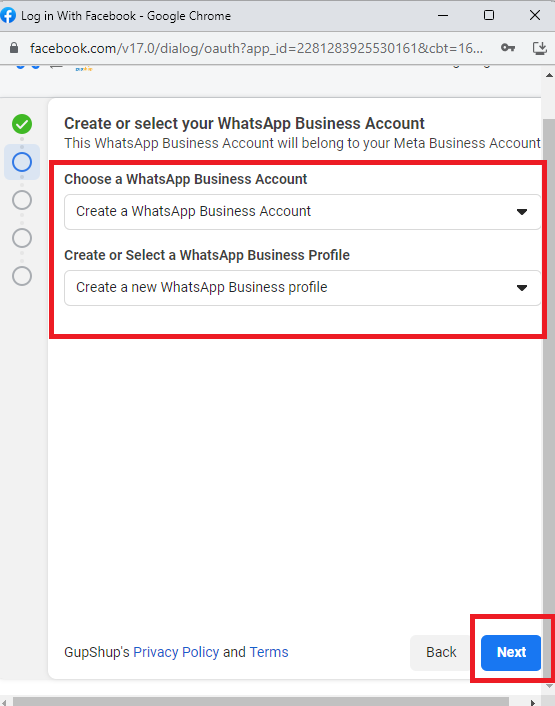Click the fifth step circle indicator

22,276
